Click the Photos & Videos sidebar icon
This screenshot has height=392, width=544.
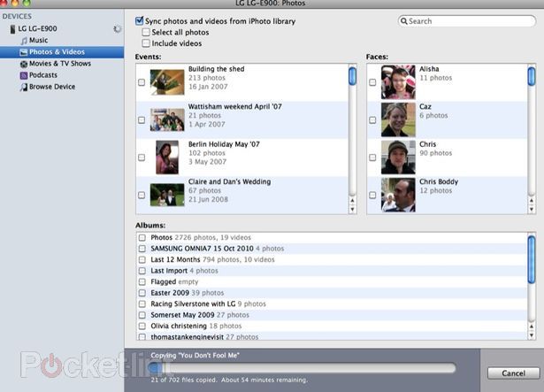click(x=24, y=52)
